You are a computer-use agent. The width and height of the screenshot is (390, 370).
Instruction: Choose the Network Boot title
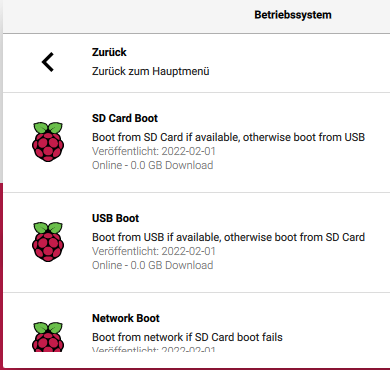126,318
